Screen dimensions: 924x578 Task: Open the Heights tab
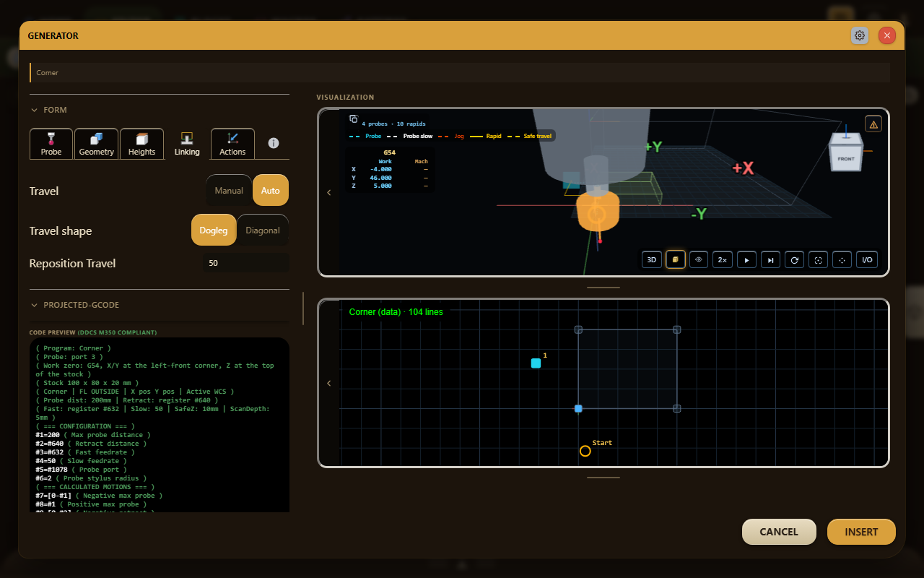pyautogui.click(x=141, y=144)
